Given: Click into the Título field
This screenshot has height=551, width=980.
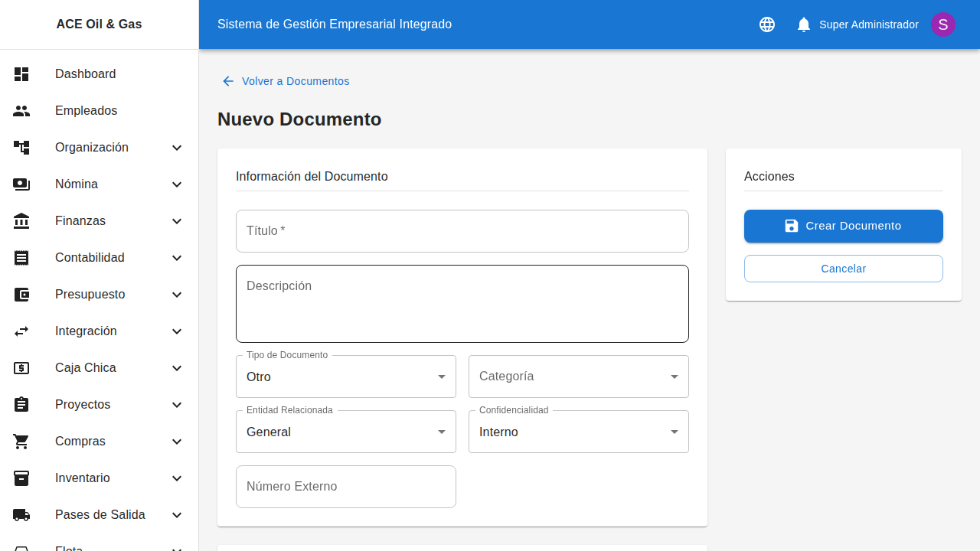Looking at the screenshot, I should (x=462, y=230).
